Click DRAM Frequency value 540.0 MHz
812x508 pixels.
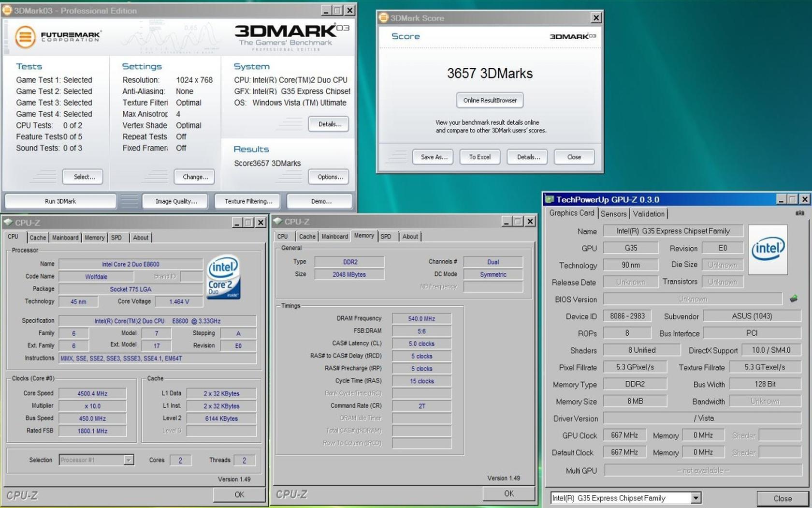421,319
